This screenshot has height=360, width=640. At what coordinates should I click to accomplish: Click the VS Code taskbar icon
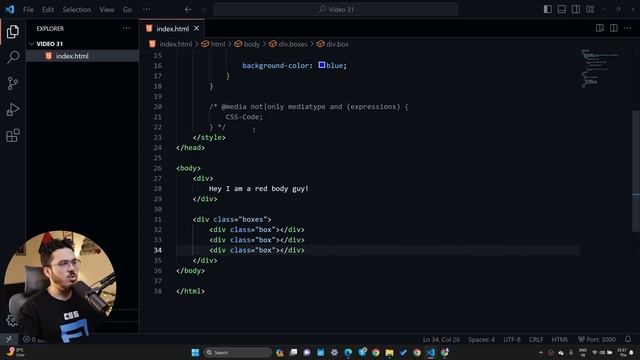tap(431, 352)
